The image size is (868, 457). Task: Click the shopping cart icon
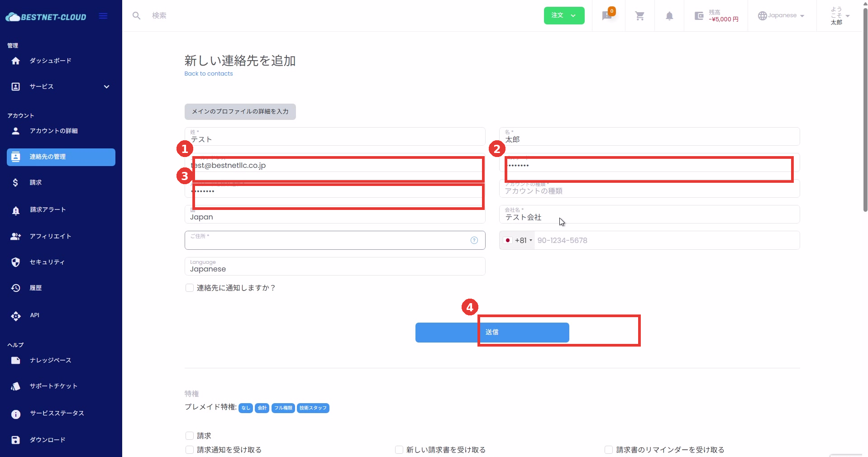(639, 16)
